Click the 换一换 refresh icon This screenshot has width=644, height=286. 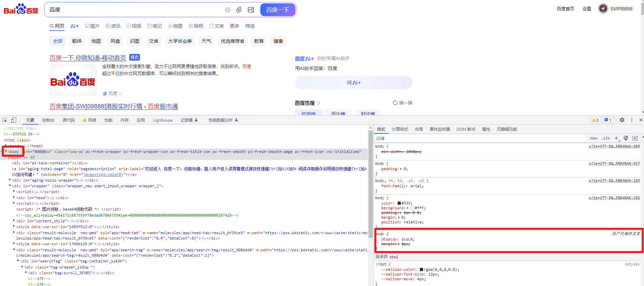395,103
